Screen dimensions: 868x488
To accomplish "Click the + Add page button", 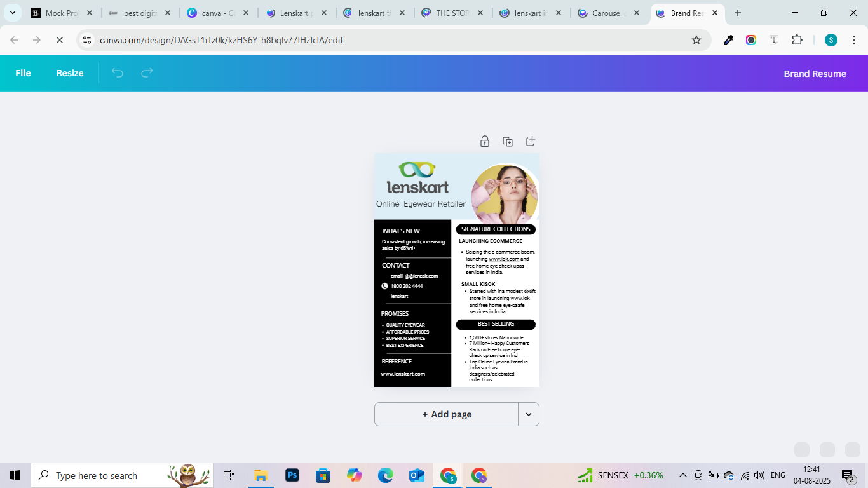I will point(446,414).
